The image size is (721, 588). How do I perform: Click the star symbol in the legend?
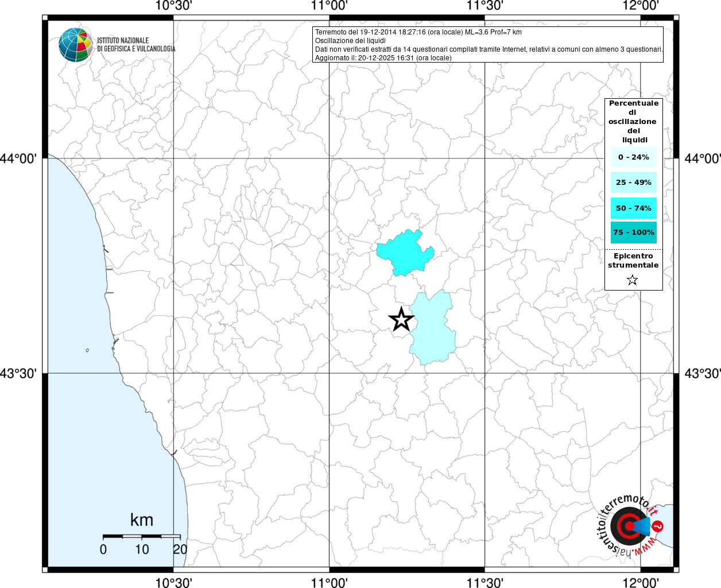632,280
